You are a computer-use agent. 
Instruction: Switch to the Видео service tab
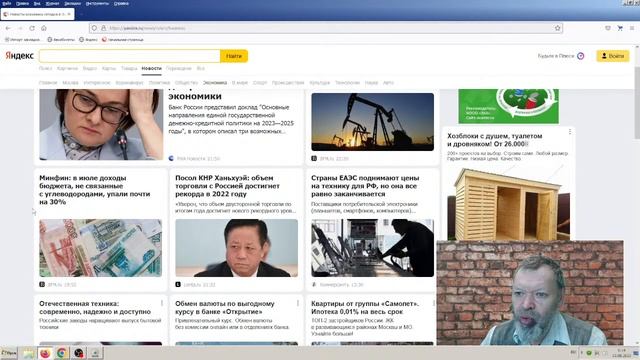(90, 69)
